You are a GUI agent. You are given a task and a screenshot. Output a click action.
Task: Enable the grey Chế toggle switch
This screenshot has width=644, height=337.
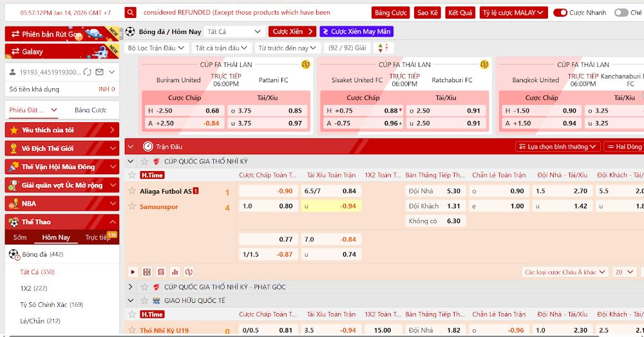coord(620,12)
